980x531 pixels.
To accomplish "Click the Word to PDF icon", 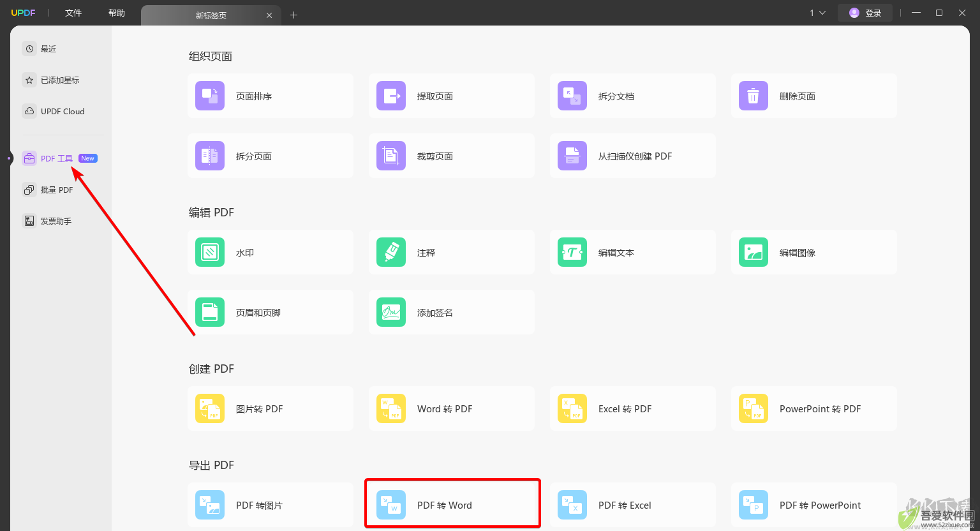I will click(391, 408).
